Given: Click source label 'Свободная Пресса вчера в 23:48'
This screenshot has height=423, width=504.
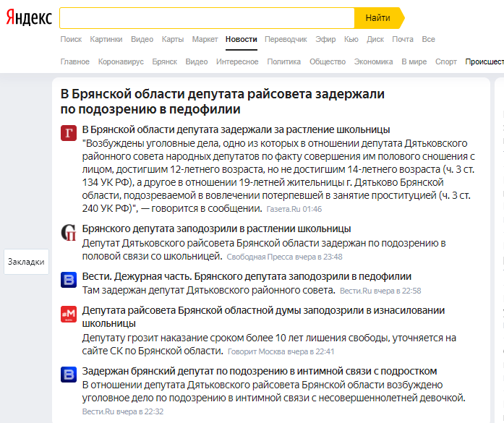Looking at the screenshot, I should point(284,257).
